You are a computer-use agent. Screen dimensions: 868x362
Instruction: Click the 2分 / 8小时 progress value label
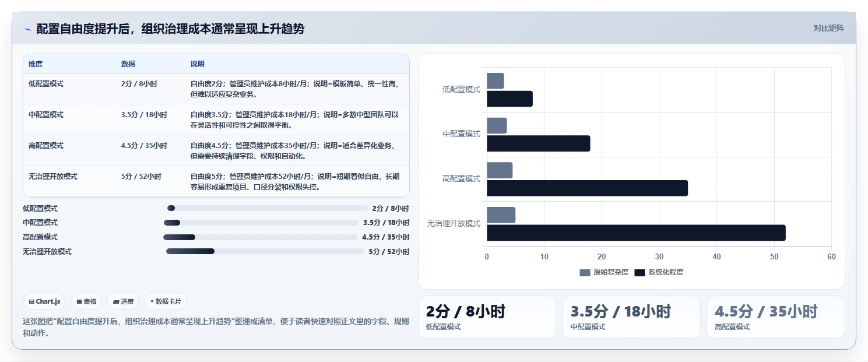coord(391,208)
